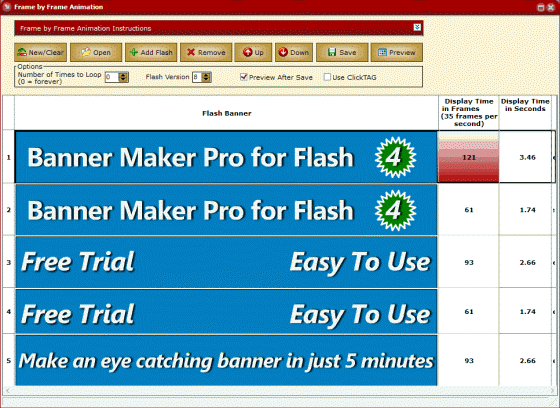
Task: Click frames value 61 in row 4
Action: 469,312
